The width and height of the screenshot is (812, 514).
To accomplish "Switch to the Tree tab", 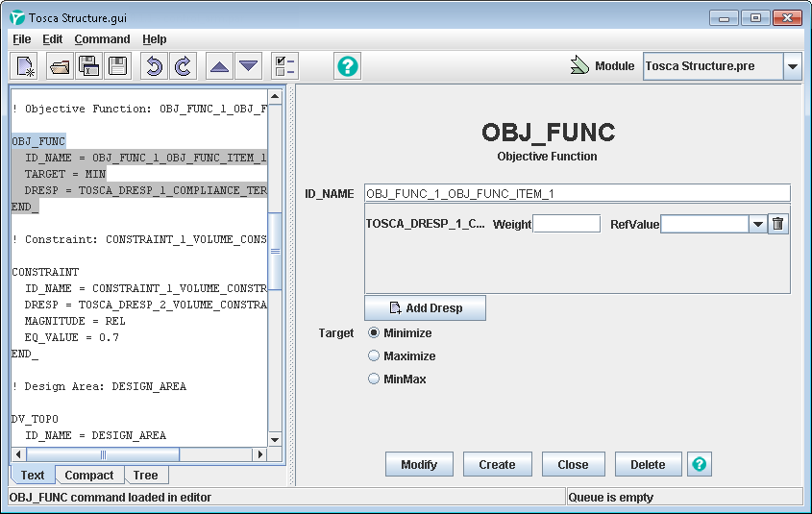I will pos(145,476).
